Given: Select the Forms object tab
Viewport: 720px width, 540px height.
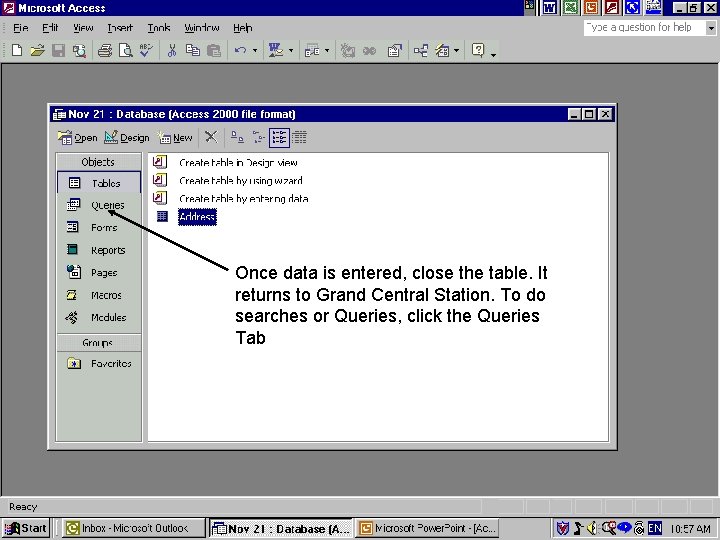Looking at the screenshot, I should [x=99, y=227].
